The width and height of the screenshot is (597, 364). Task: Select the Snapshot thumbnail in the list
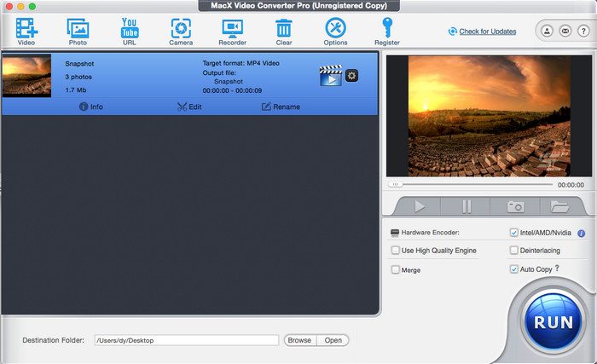coord(26,75)
